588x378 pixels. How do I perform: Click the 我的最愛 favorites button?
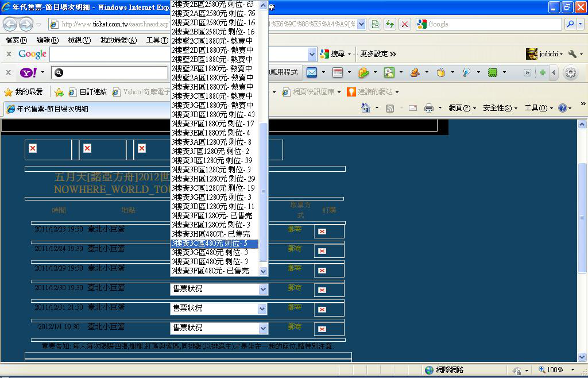coord(24,92)
